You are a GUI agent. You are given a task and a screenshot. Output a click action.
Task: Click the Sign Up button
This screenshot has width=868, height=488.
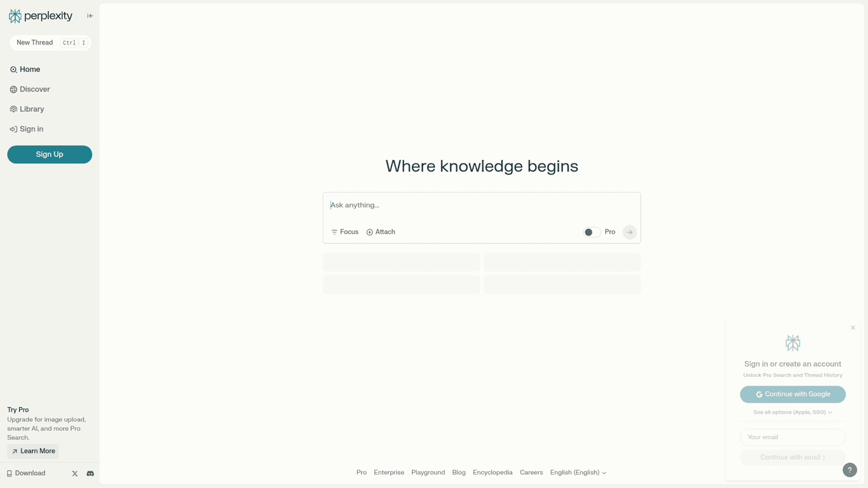pyautogui.click(x=50, y=154)
